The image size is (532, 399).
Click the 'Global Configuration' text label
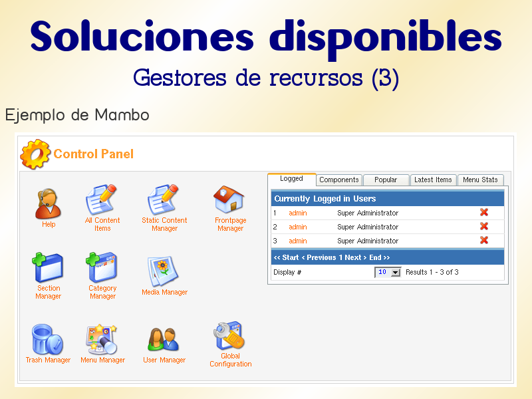230,360
